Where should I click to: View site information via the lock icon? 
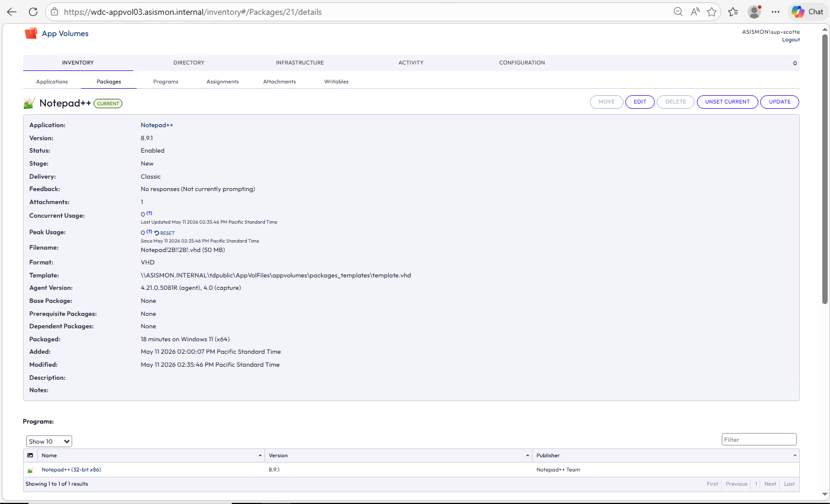tap(54, 12)
